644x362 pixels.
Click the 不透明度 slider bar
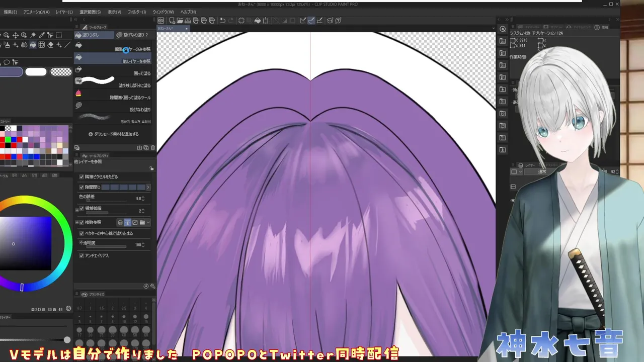pos(106,247)
